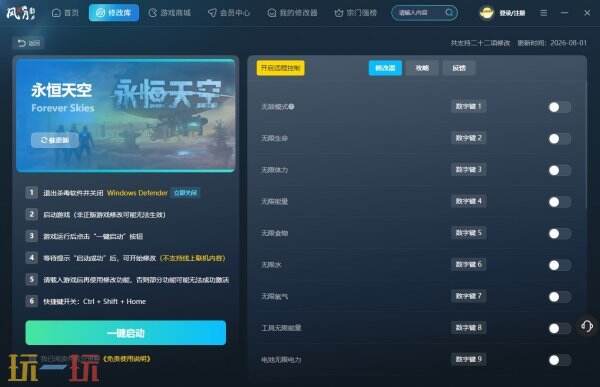Open the 游戏商城 game store tab
Viewport: 600px width, 387px height.
click(170, 13)
